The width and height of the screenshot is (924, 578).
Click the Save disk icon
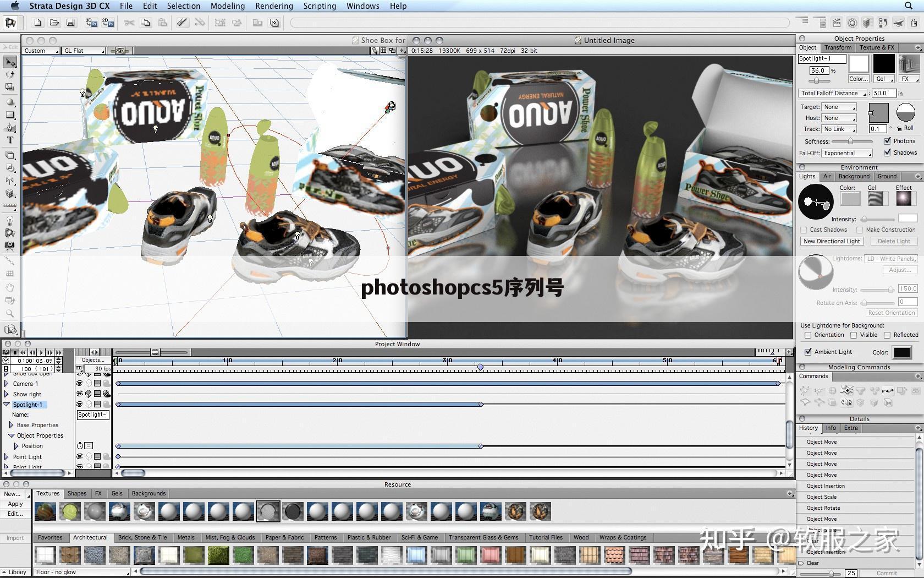point(70,23)
